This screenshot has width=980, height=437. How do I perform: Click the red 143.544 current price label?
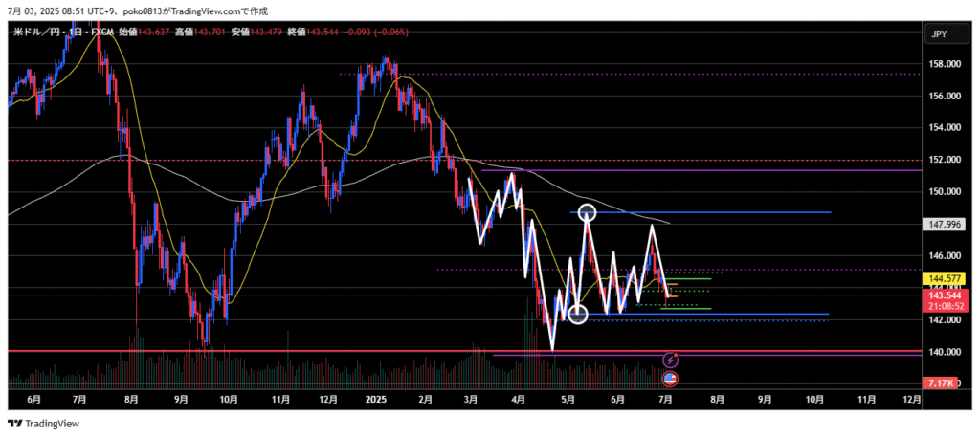pos(944,295)
